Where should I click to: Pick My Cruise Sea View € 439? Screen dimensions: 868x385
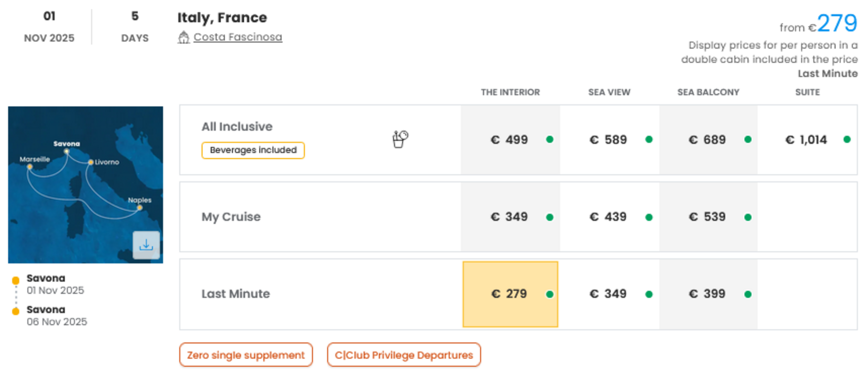609,217
